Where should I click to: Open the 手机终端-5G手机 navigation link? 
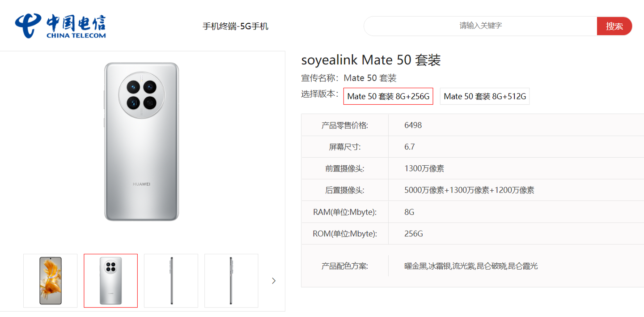pyautogui.click(x=235, y=26)
